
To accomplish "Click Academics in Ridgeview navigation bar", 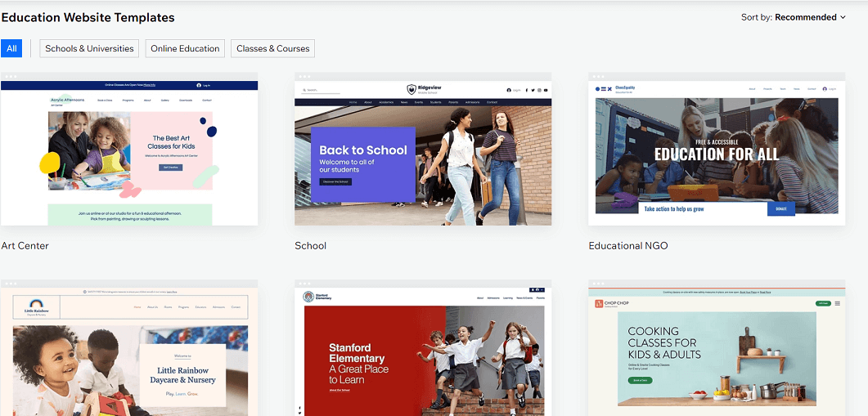I will (x=386, y=102).
